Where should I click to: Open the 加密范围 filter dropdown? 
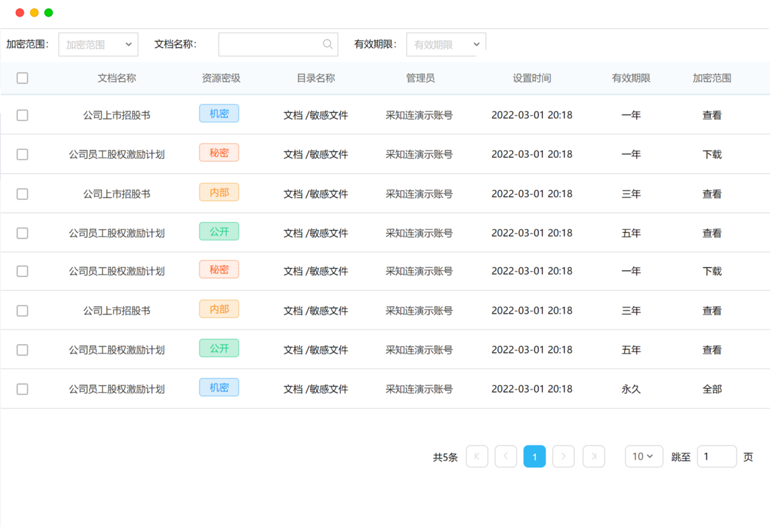(x=98, y=44)
